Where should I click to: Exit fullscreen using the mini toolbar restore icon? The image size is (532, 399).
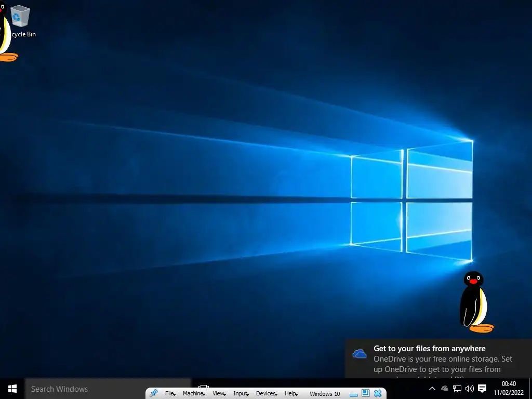pos(365,393)
